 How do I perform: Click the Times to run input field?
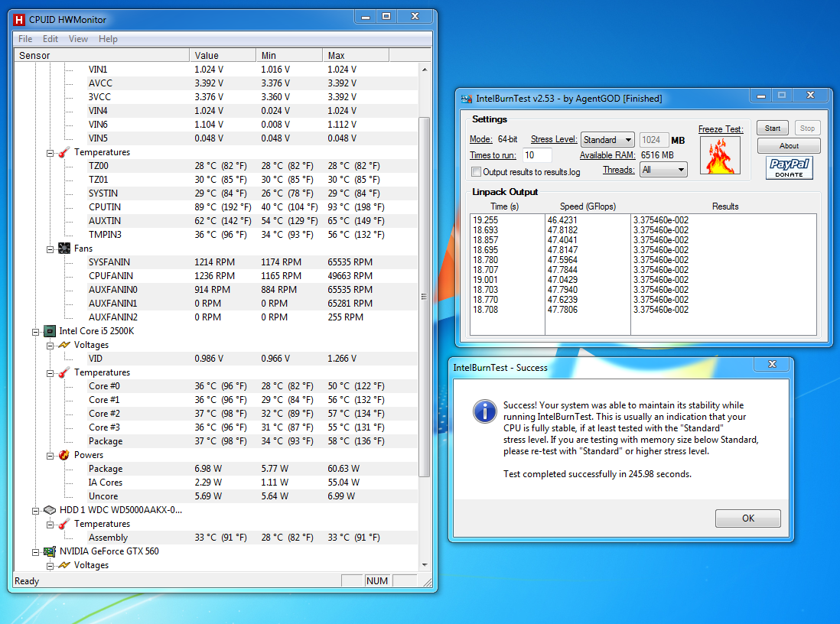coord(537,155)
